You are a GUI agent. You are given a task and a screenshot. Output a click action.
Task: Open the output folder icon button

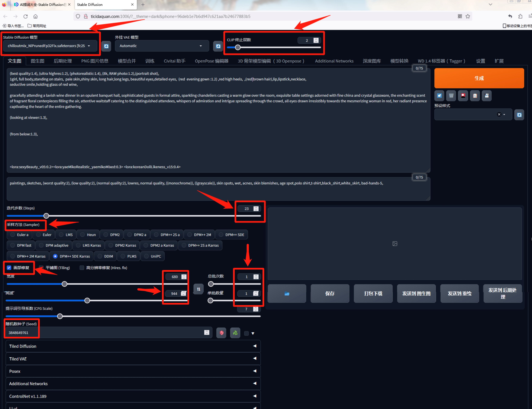pos(287,294)
